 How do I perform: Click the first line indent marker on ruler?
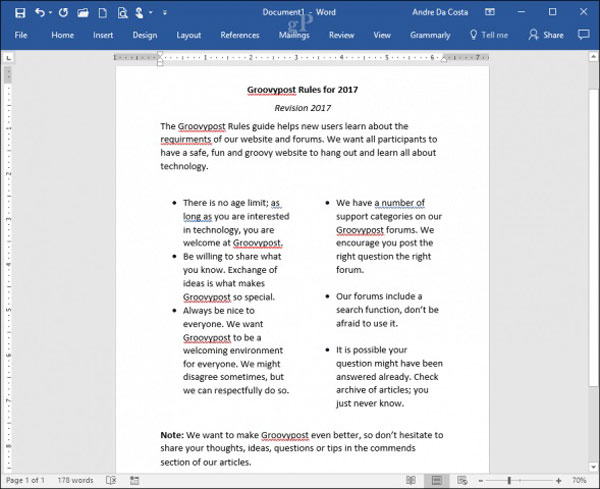tap(160, 54)
